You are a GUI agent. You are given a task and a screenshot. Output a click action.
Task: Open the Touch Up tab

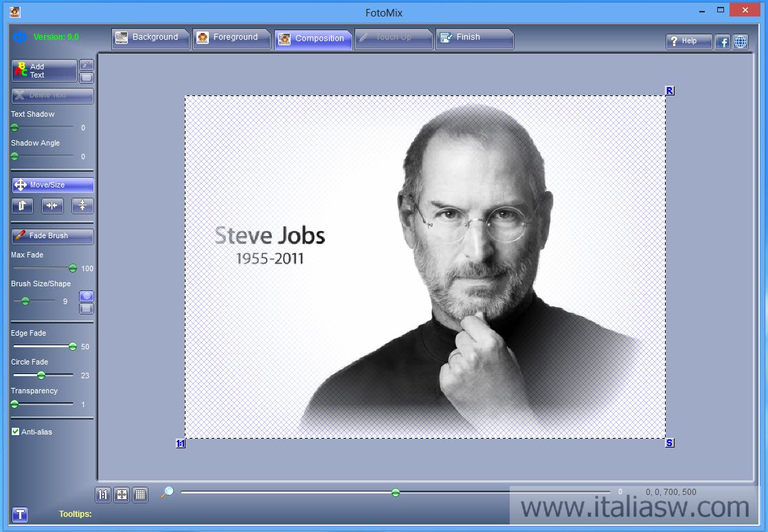pos(394,38)
